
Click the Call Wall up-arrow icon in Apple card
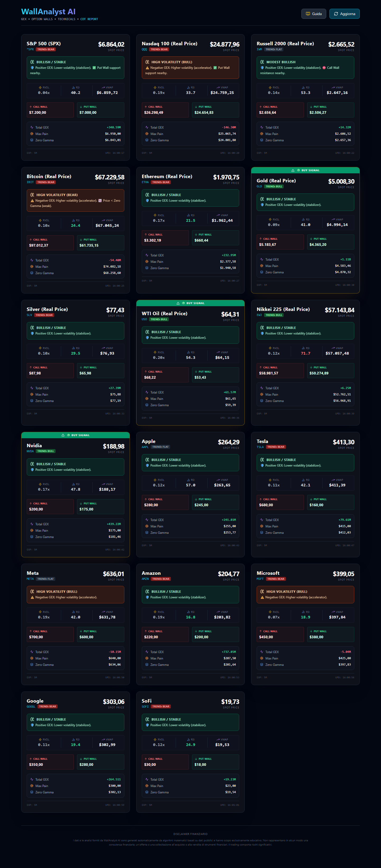[x=146, y=499]
